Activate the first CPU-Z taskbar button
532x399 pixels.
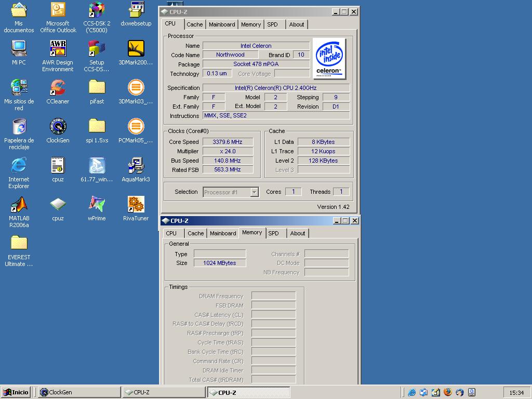(164, 392)
